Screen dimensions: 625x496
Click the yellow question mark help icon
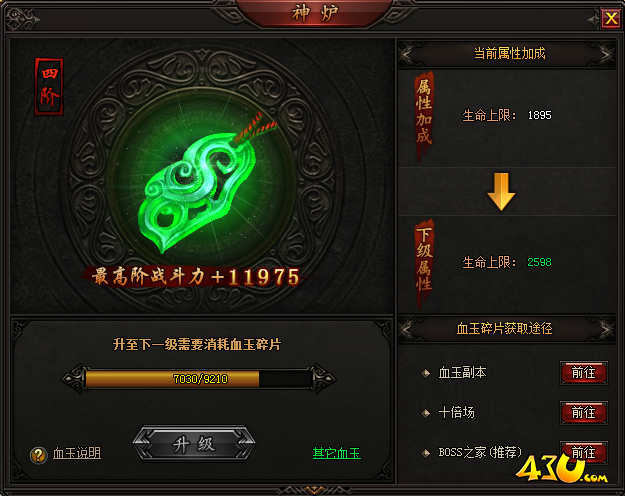point(39,454)
